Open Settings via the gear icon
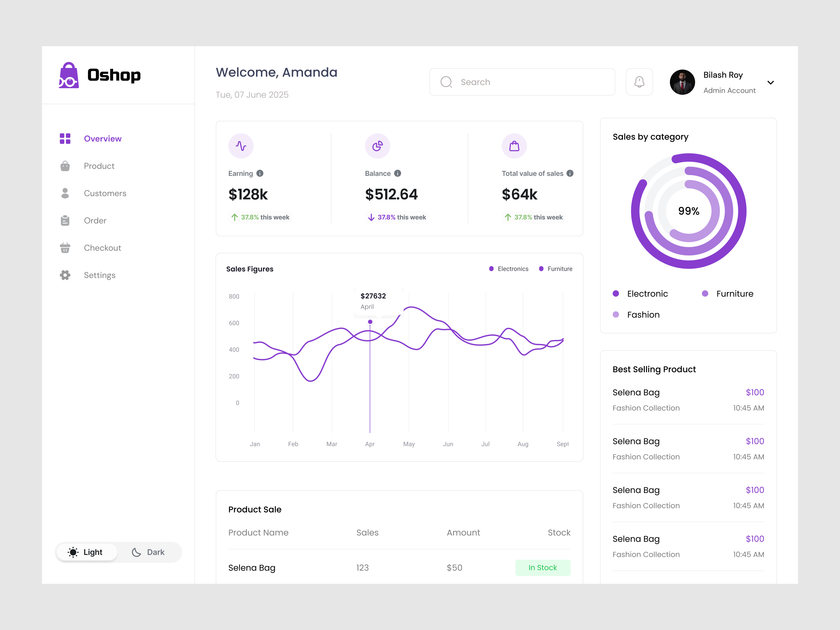This screenshot has width=840, height=630. point(65,275)
